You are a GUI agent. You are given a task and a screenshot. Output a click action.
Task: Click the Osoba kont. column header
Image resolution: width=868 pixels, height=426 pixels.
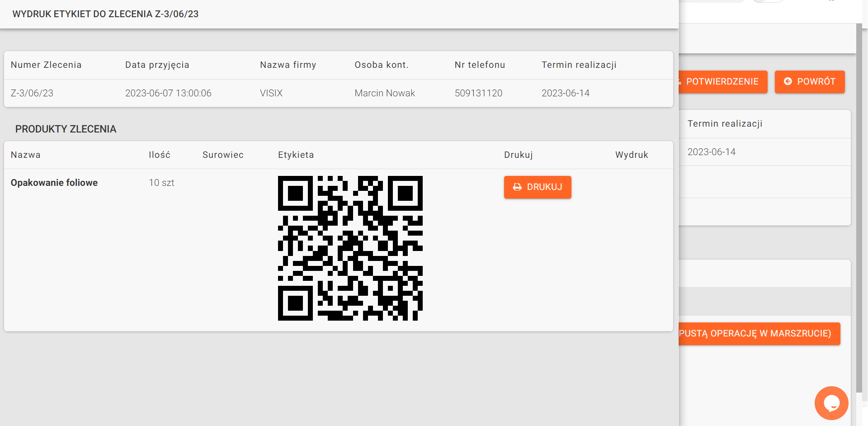click(x=381, y=65)
